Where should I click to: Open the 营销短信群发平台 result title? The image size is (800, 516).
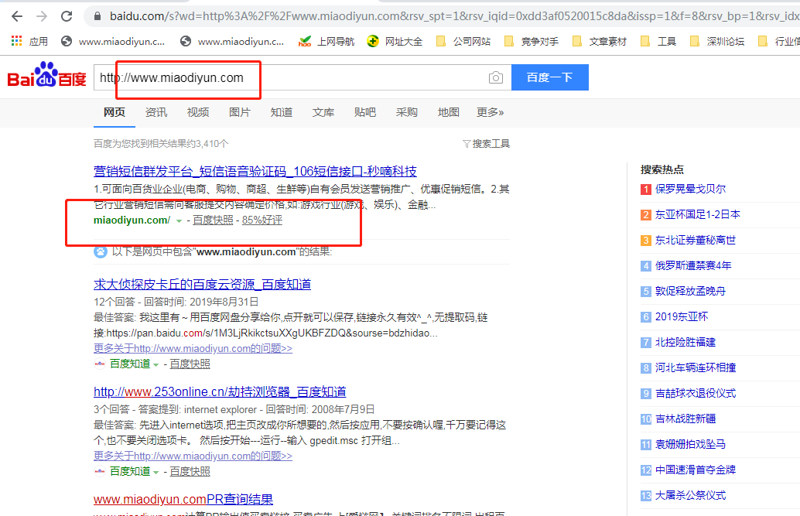[255, 171]
